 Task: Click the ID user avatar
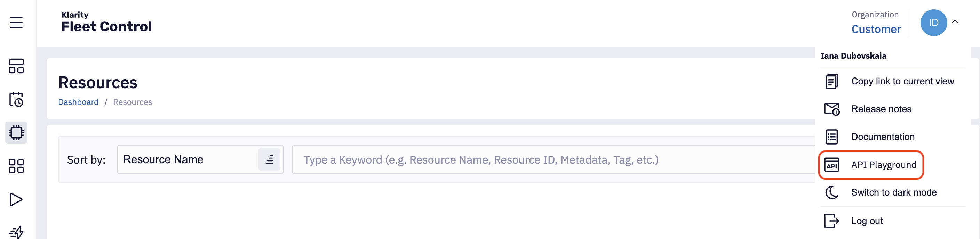tap(933, 23)
